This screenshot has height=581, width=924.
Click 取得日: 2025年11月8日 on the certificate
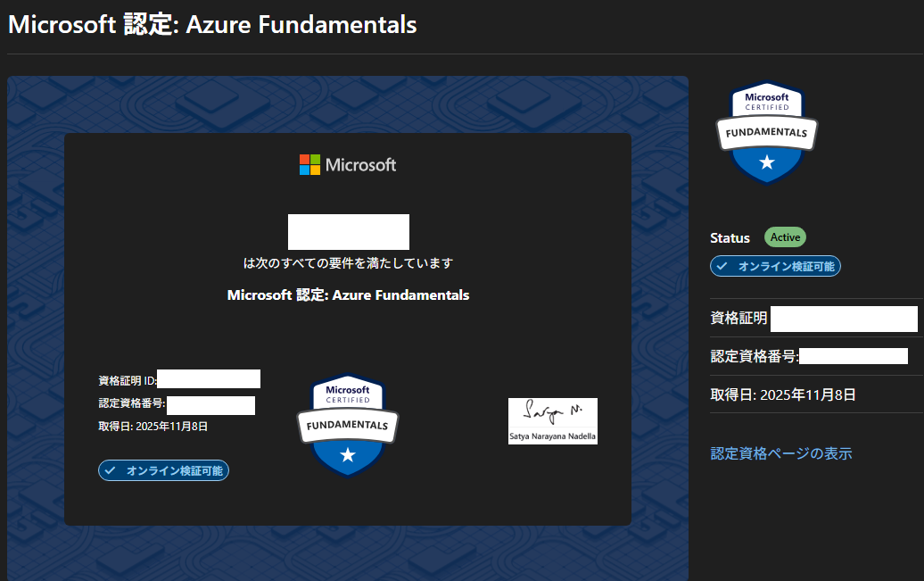coord(153,427)
